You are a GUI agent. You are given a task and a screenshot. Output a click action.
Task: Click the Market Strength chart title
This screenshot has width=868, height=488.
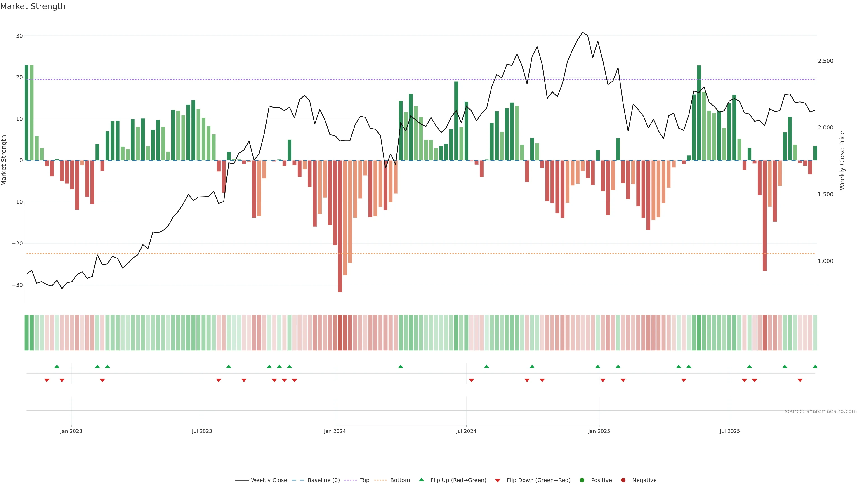pyautogui.click(x=33, y=6)
